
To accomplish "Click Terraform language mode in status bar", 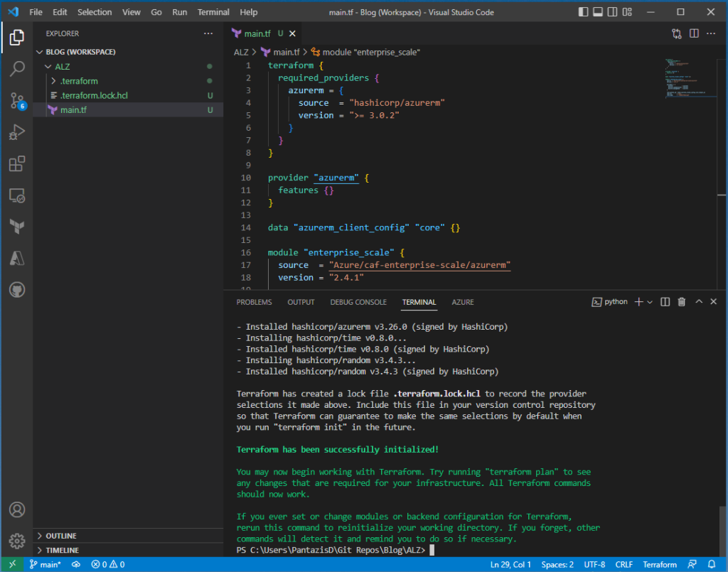I will tap(660, 565).
